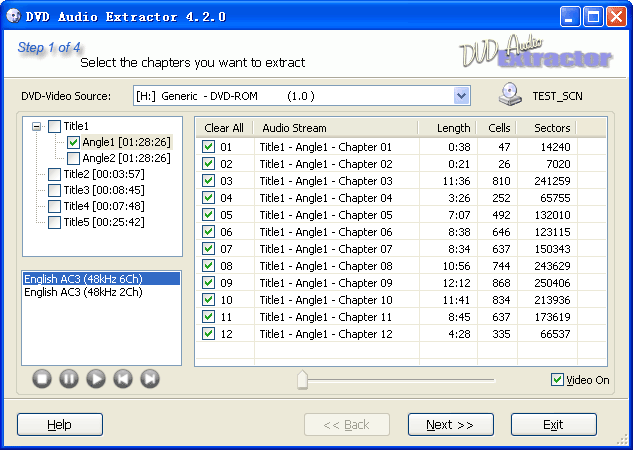Check the Title2 [00:03:57] checkbox

54,174
